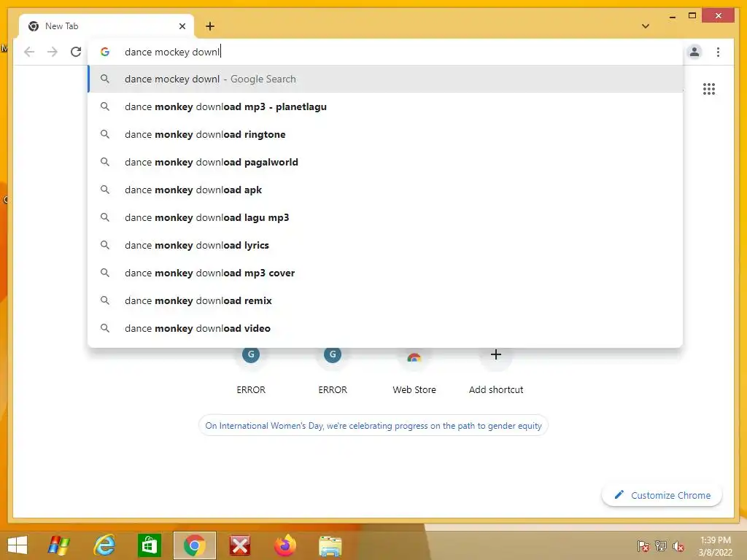747x560 pixels.
Task: Choose 'dance monkey download pagalworld' suggestion
Action: [x=385, y=162]
